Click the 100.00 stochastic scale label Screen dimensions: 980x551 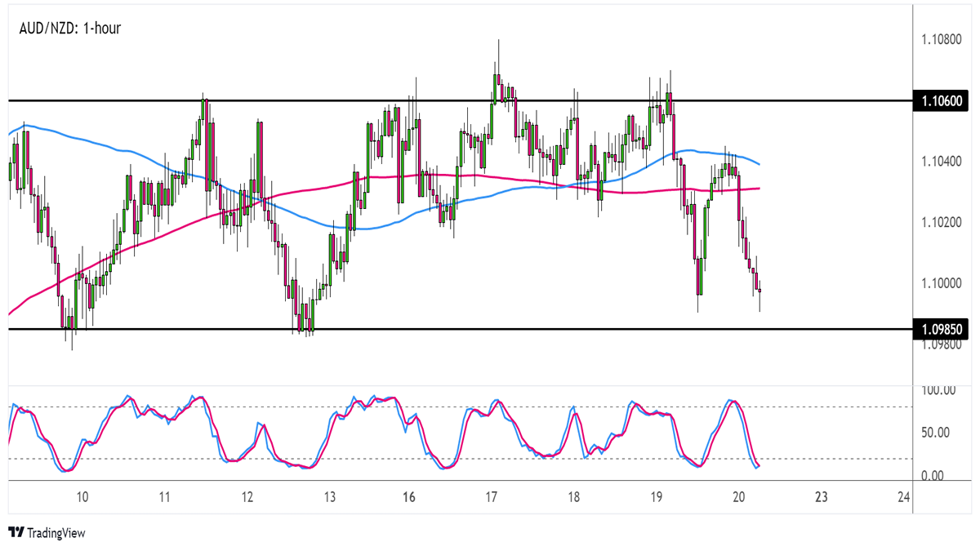click(x=939, y=390)
